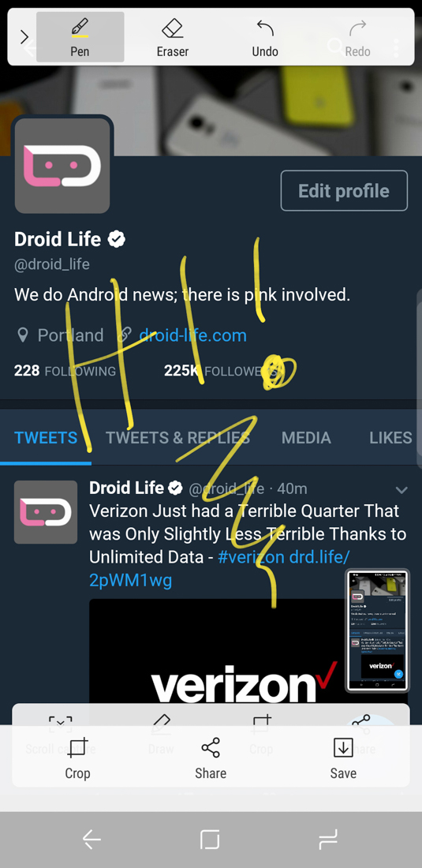Image resolution: width=422 pixels, height=868 pixels.
Task: Switch to the Eraser tool
Action: [x=173, y=37]
